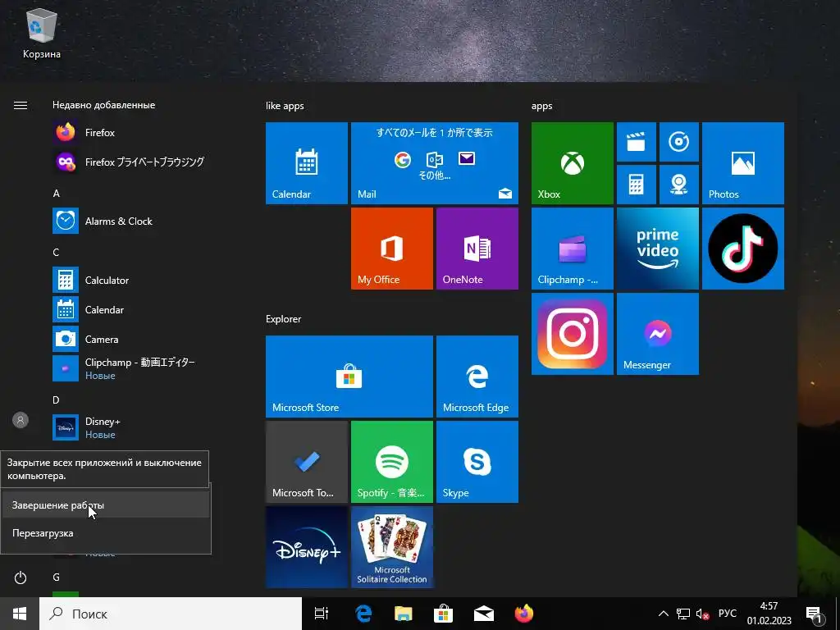Click the muted volume tray icon

coord(702,614)
